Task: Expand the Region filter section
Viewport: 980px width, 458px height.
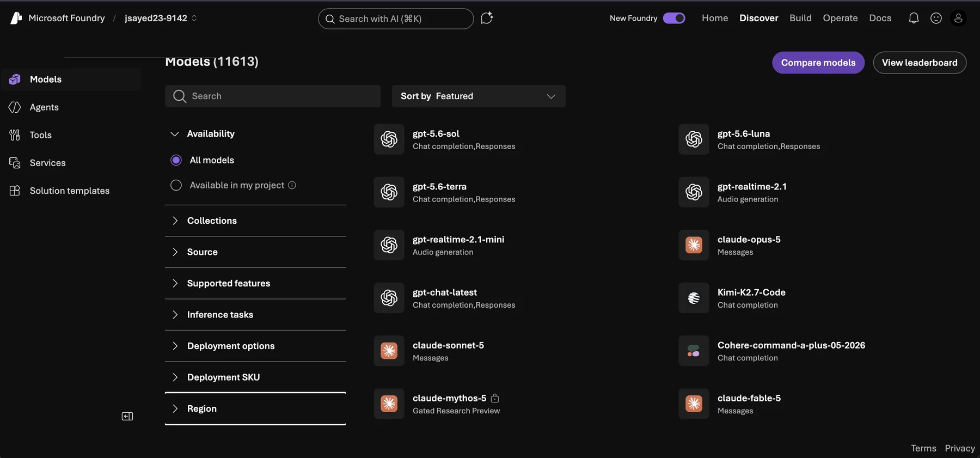Action: [x=255, y=408]
